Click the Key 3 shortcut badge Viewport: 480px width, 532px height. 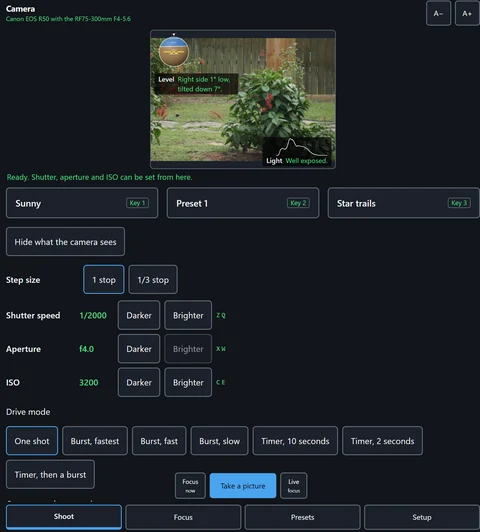(459, 203)
